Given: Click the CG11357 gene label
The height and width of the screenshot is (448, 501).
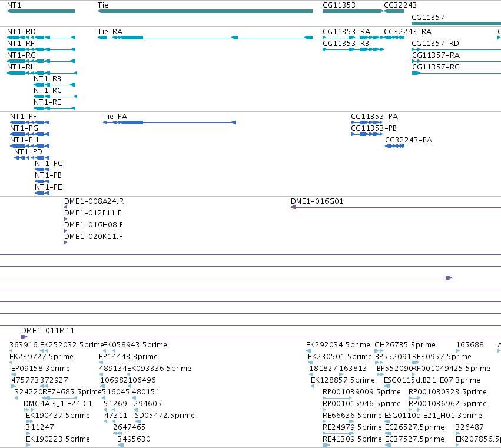Looking at the screenshot, I should tap(428, 17).
